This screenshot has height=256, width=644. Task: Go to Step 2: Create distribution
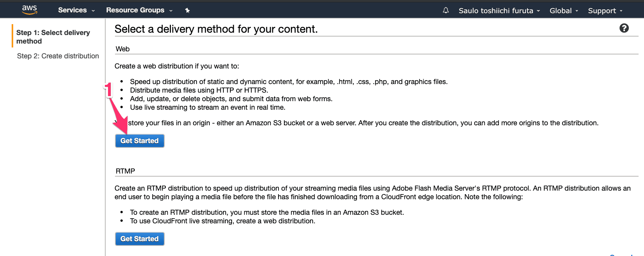(58, 56)
